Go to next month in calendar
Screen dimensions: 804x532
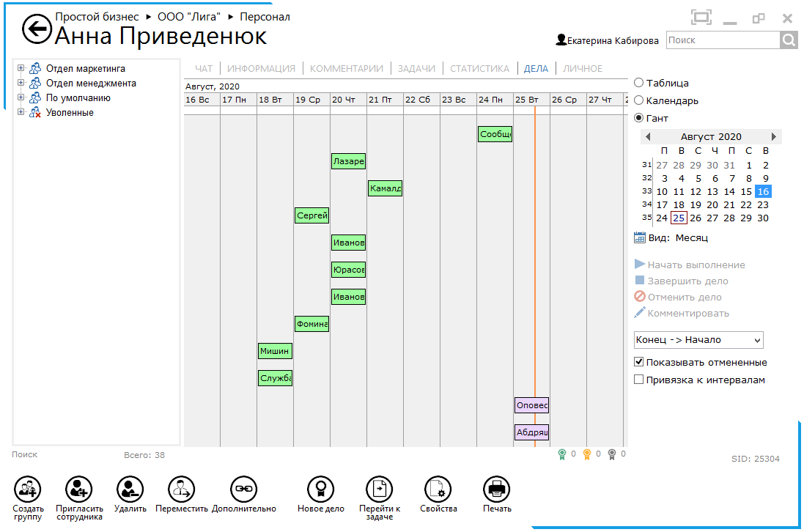(x=773, y=137)
